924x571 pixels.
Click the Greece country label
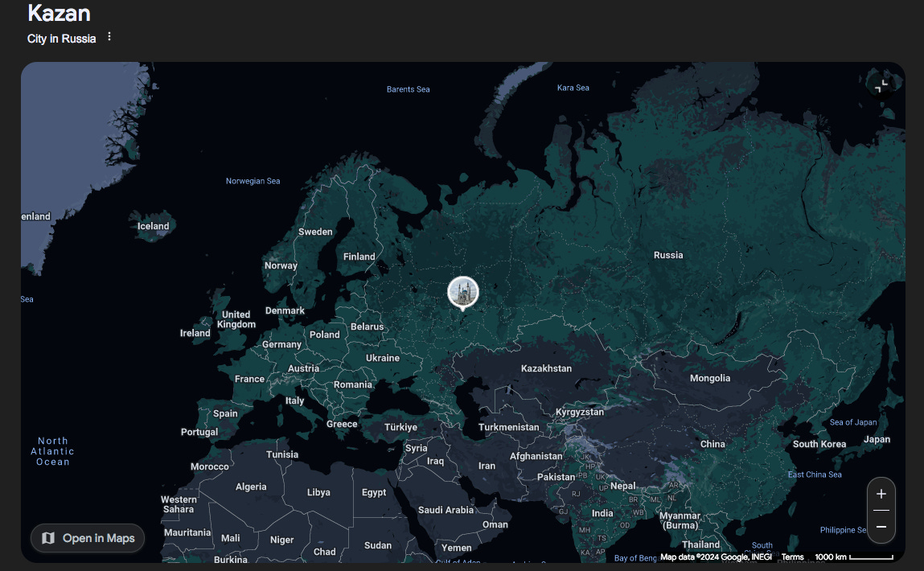tap(342, 425)
